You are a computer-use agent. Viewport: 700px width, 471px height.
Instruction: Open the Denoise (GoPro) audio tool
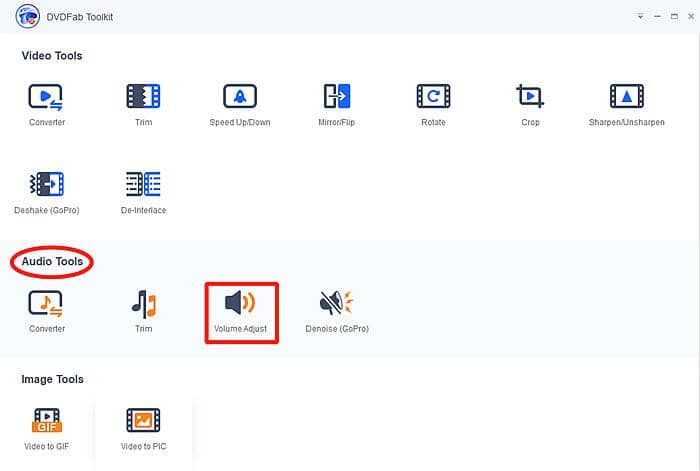337,312
